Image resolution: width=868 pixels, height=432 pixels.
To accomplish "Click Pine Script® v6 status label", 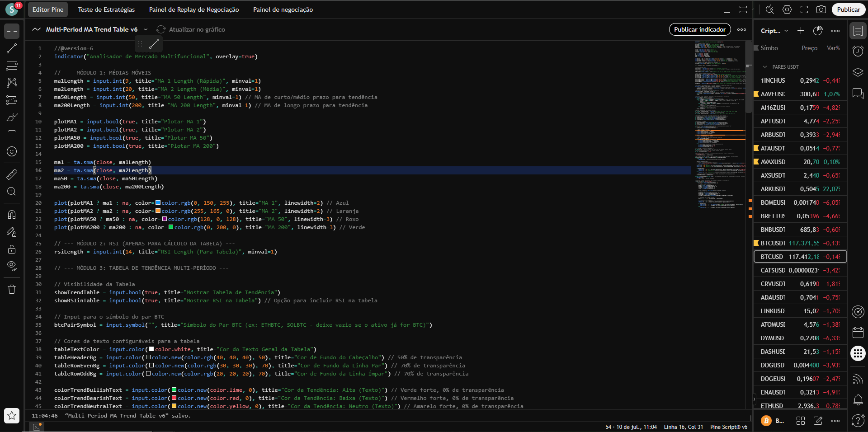I will [x=729, y=427].
